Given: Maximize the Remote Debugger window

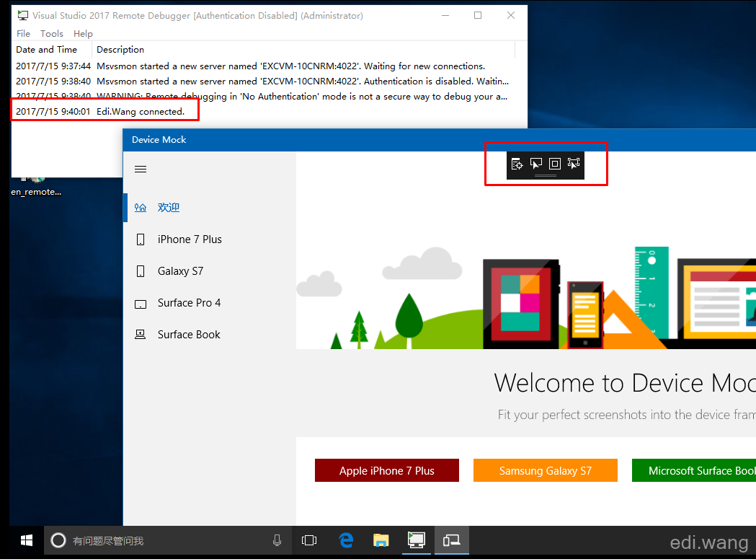Looking at the screenshot, I should [478, 15].
